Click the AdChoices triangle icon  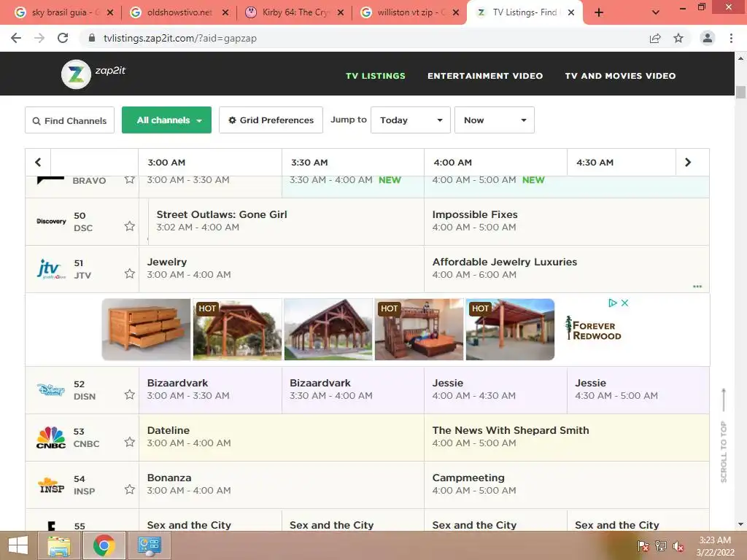(613, 303)
